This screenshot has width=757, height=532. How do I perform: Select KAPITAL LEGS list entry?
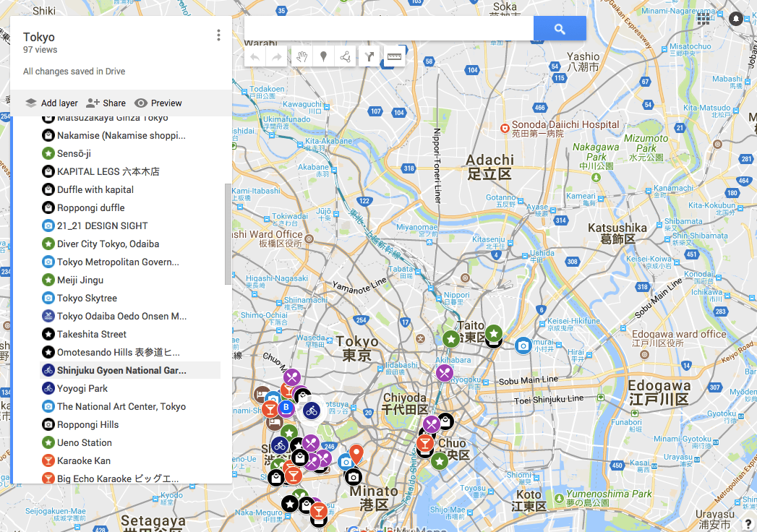130,171
